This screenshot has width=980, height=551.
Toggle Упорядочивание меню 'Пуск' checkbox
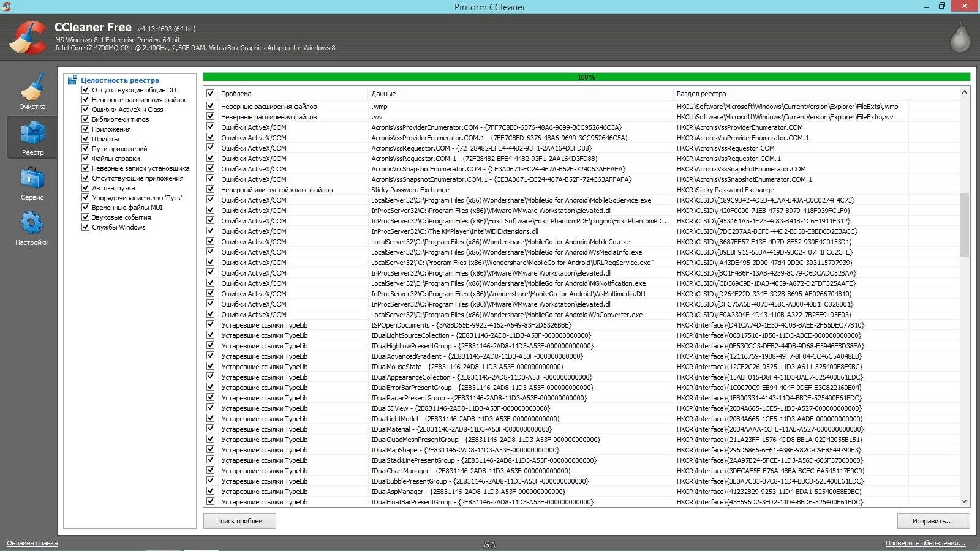[x=86, y=198]
